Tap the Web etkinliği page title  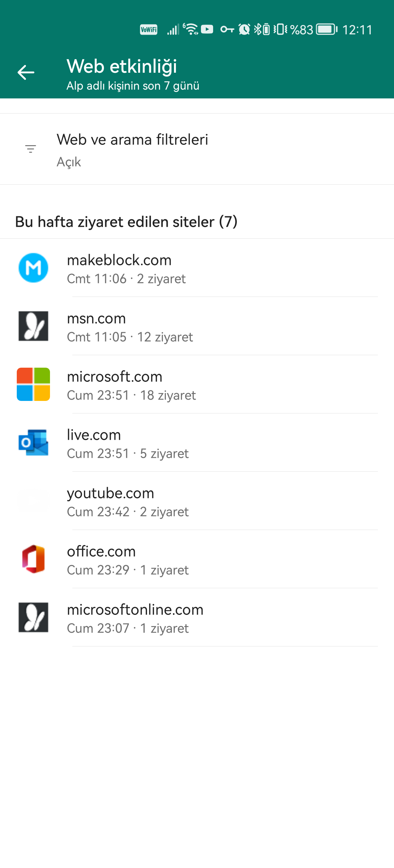tap(122, 66)
